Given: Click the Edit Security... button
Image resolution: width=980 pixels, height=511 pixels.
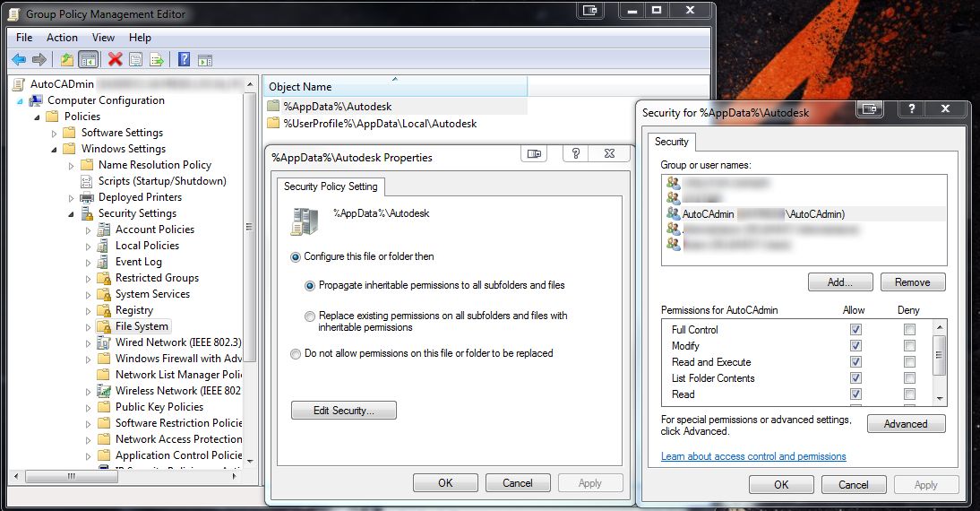Looking at the screenshot, I should click(344, 411).
